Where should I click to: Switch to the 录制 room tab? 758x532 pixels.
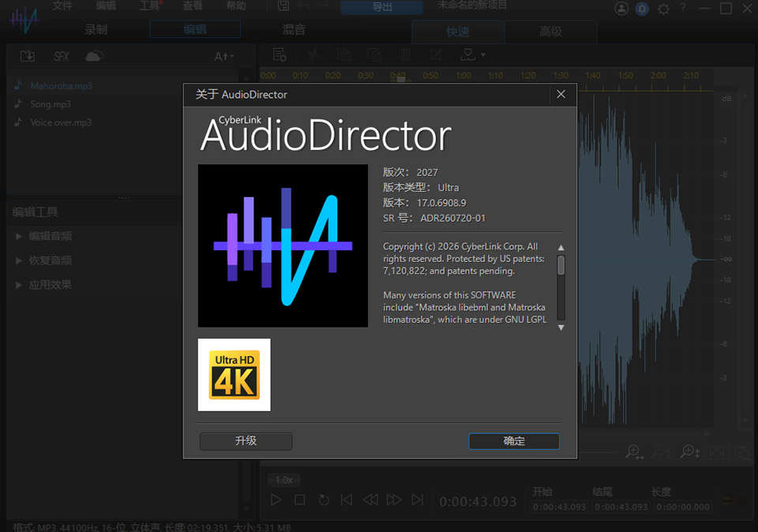pos(96,29)
